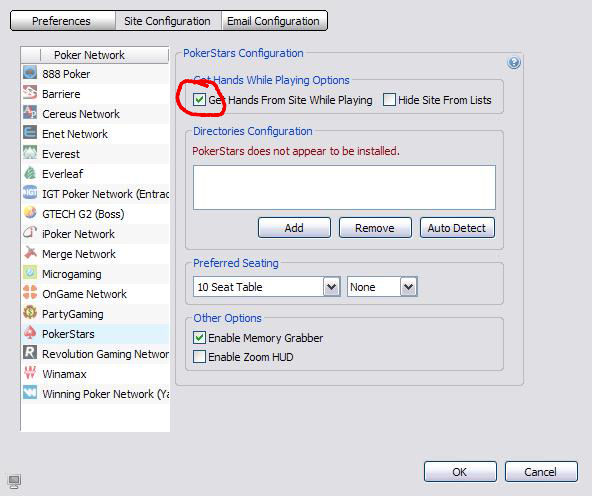Screen dimensions: 592x496
Task: Select the Site Configuration tab
Action: pyautogui.click(x=168, y=21)
